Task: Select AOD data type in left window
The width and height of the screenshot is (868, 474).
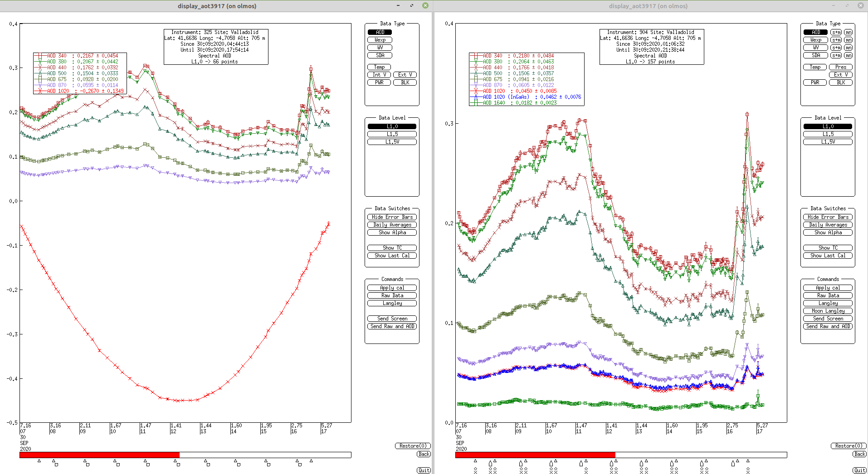Action: (380, 32)
